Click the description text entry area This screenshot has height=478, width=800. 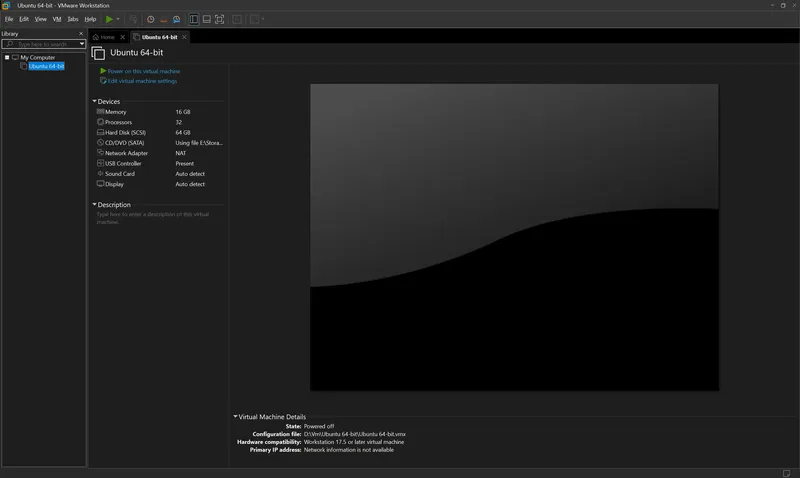[x=160, y=218]
